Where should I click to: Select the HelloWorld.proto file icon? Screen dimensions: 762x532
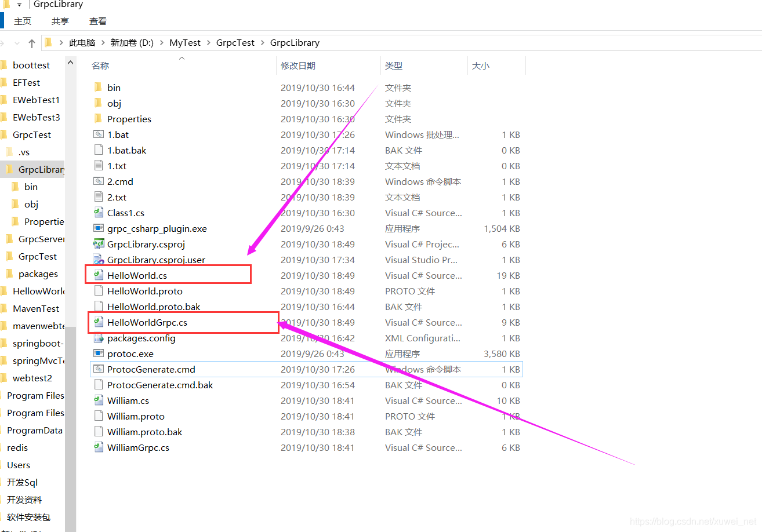[97, 291]
